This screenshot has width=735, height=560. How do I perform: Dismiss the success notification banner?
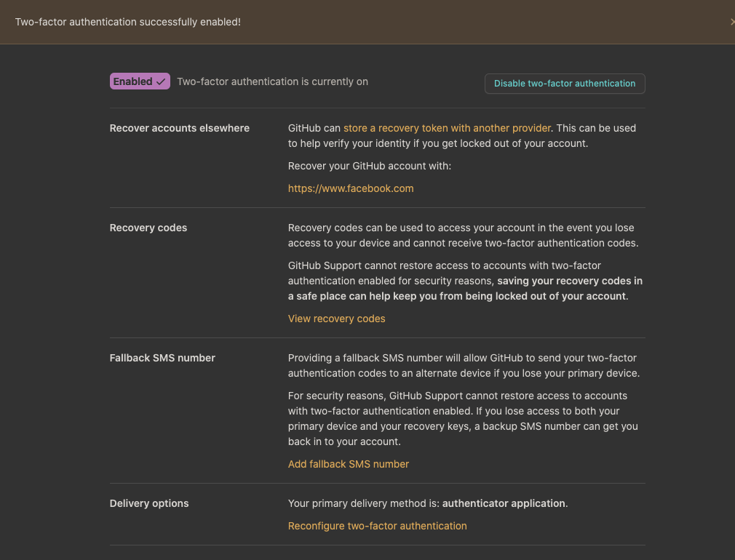732,22
